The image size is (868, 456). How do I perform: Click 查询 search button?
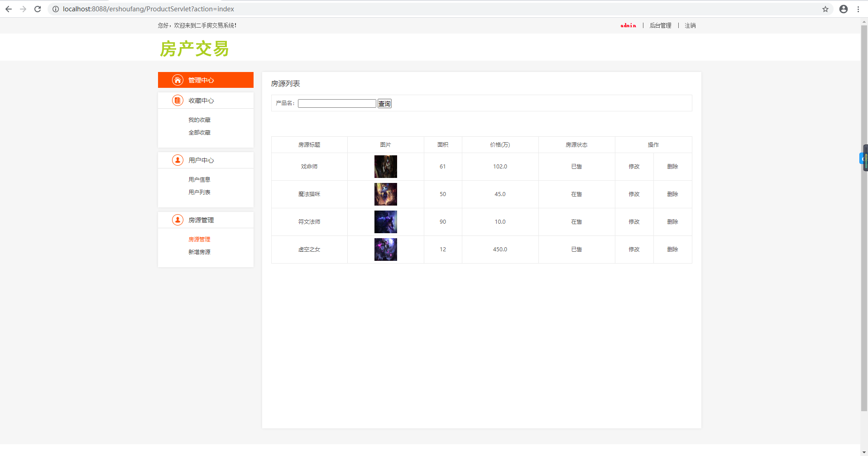pyautogui.click(x=384, y=104)
